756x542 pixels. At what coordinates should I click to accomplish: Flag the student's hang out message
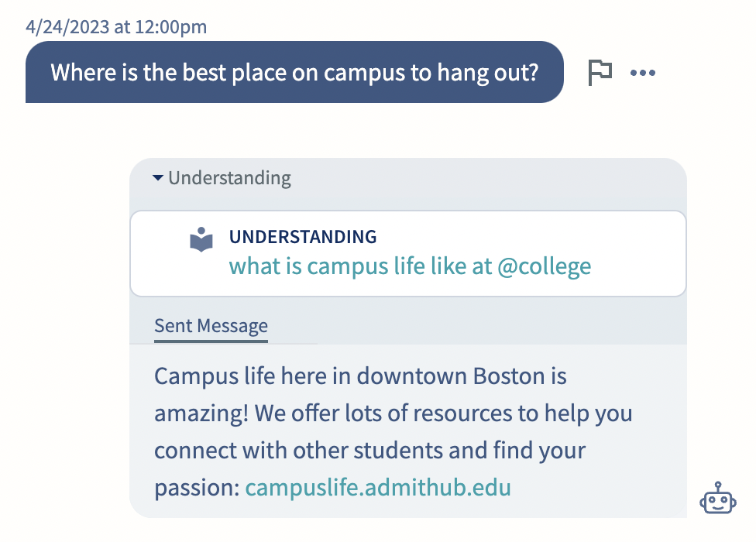click(x=600, y=73)
